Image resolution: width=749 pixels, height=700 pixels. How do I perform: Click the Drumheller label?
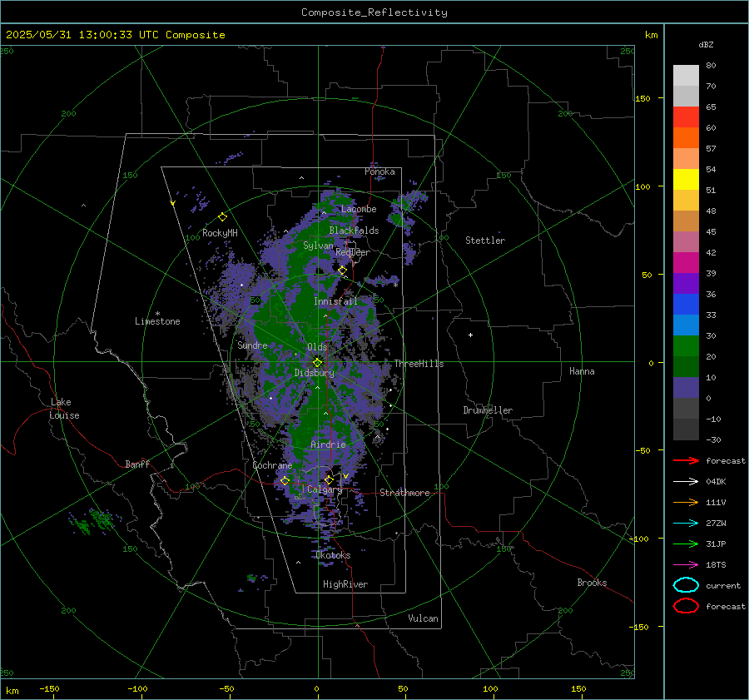point(488,410)
